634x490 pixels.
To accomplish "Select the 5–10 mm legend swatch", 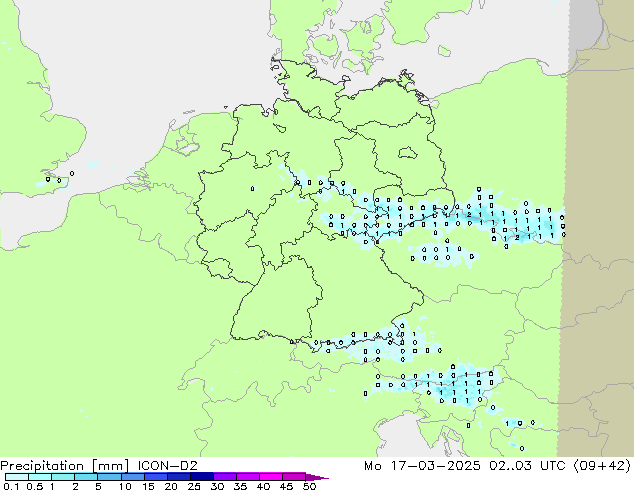I will (109, 477).
